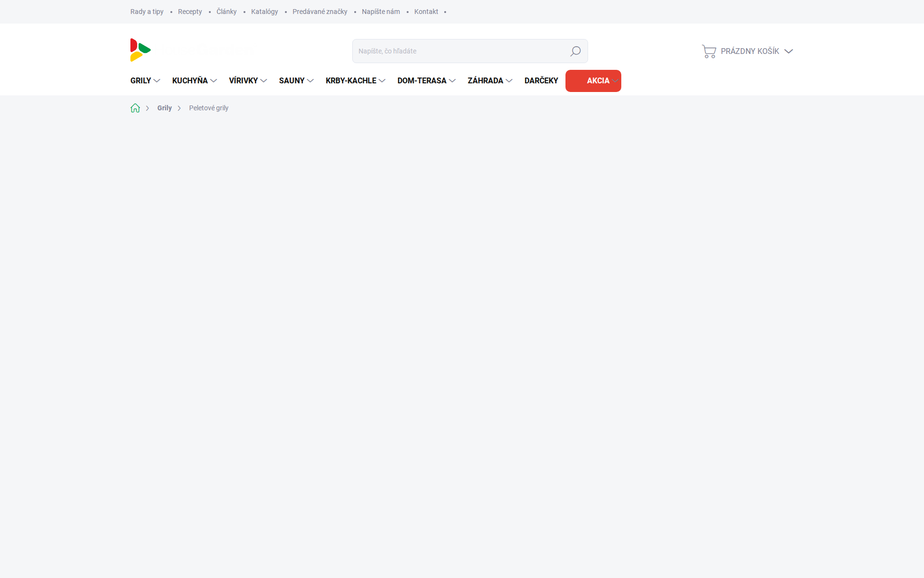924x578 pixels.
Task: Open the Darčeky category
Action: point(541,81)
